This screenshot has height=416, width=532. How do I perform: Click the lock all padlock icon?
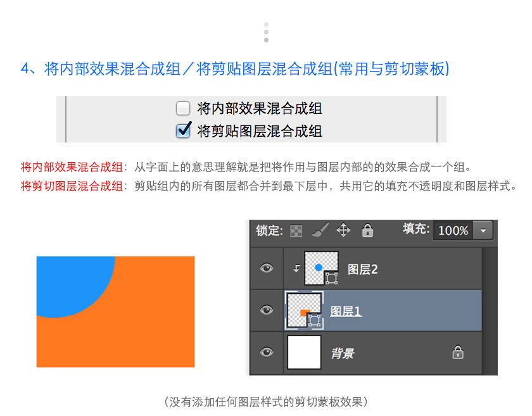[x=367, y=230]
